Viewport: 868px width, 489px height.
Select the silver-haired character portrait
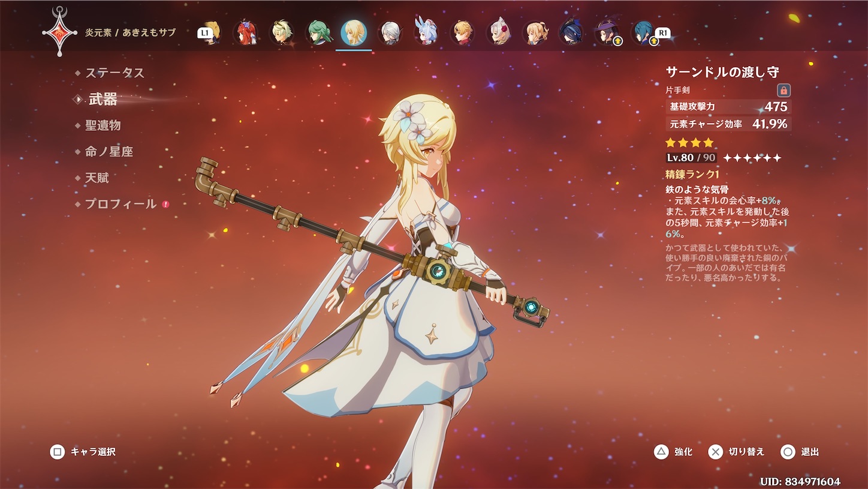390,32
